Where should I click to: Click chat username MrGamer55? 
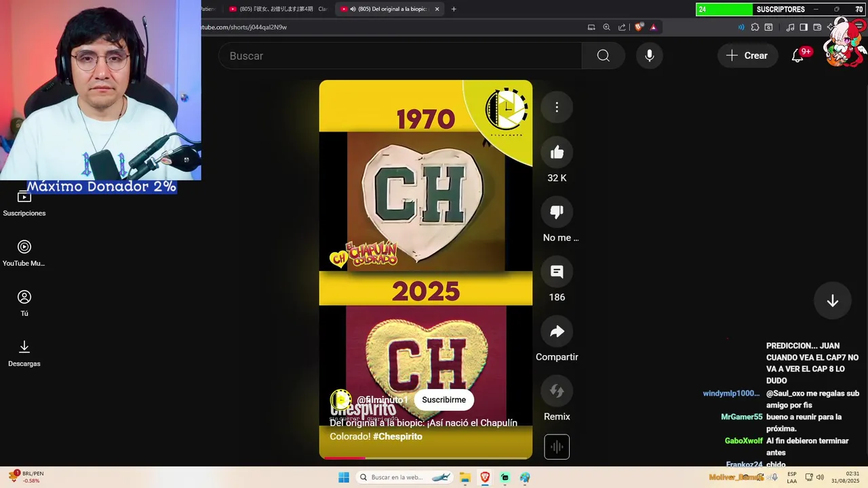pyautogui.click(x=741, y=417)
